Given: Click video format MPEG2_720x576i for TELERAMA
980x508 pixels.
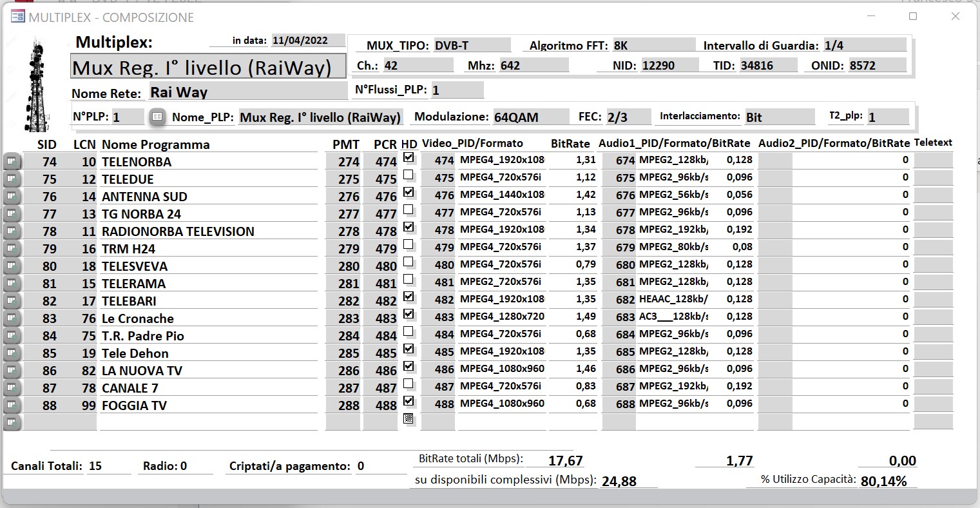Looking at the screenshot, I should tap(501, 282).
